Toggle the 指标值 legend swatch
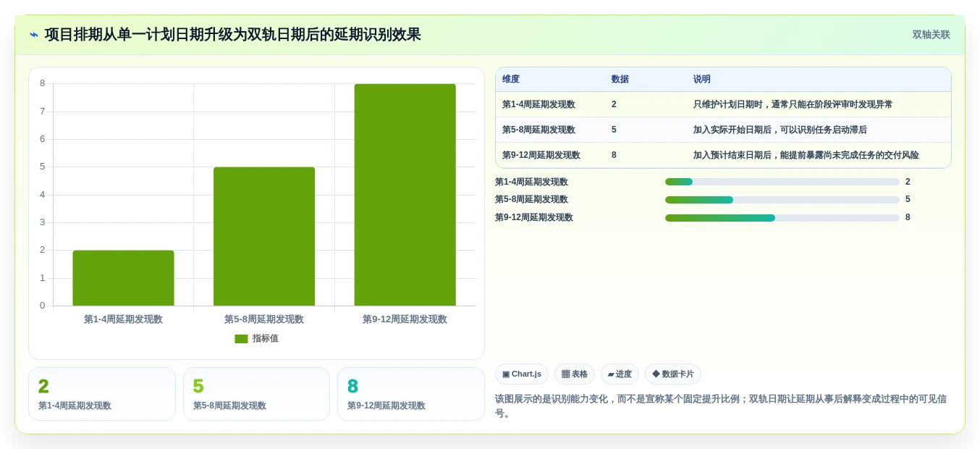The width and height of the screenshot is (980, 449). pos(241,338)
